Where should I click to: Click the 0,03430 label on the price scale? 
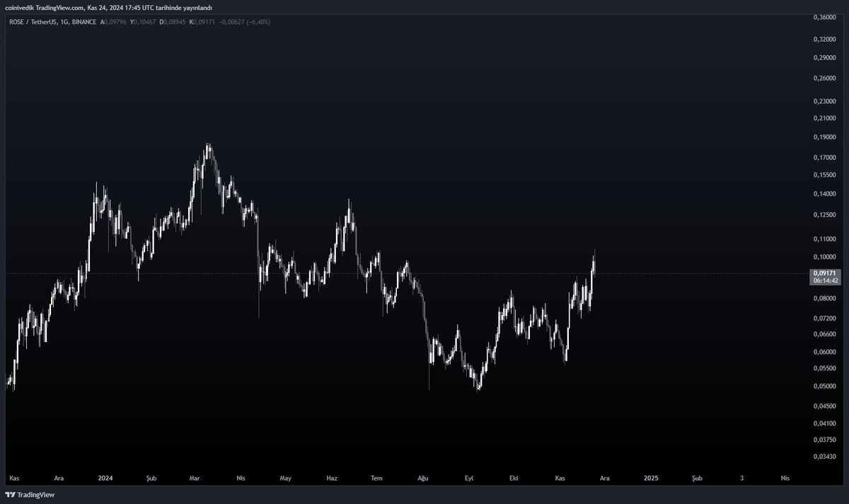point(826,456)
